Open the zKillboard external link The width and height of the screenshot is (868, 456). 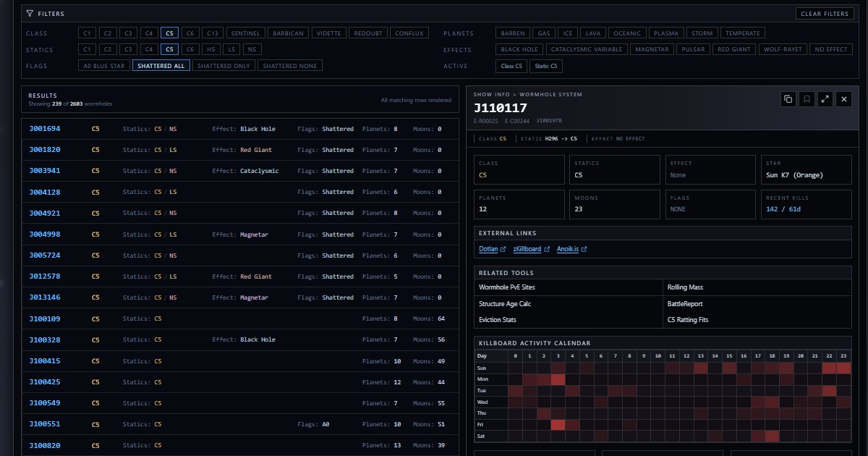coord(531,249)
